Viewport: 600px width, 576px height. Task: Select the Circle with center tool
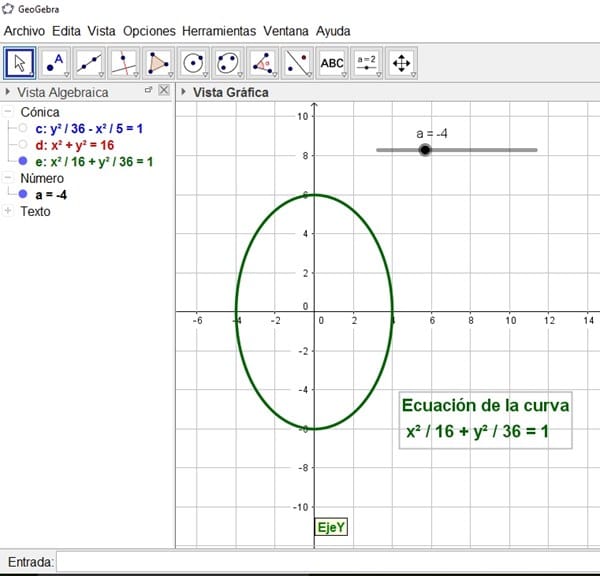(x=194, y=62)
